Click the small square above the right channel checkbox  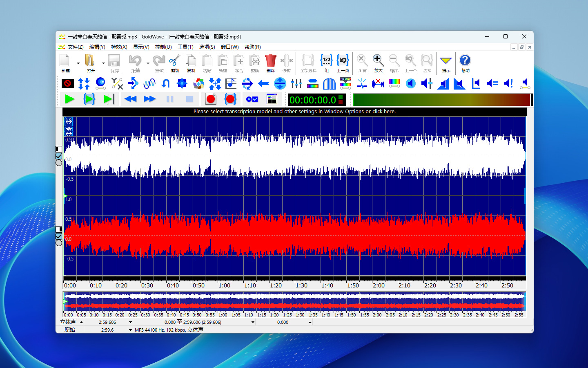(x=59, y=229)
